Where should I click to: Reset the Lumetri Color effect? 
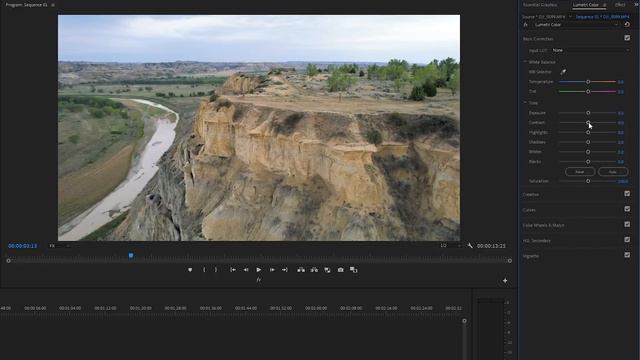[x=627, y=24]
